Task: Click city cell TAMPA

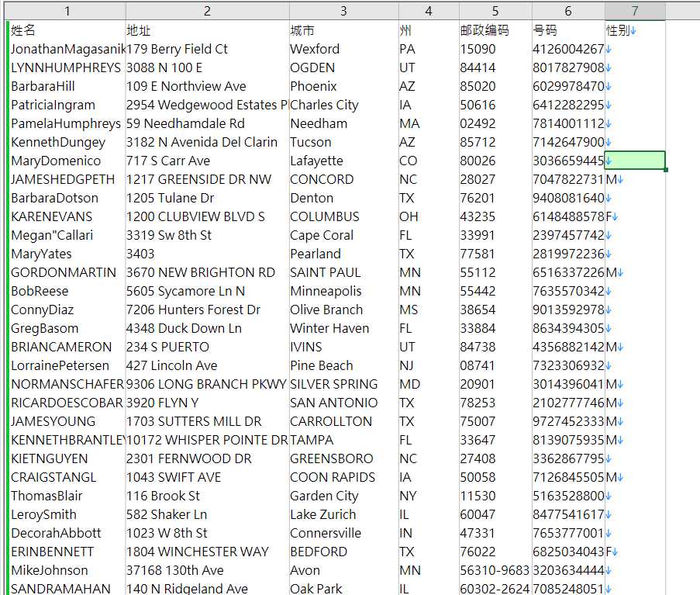Action: tap(343, 440)
